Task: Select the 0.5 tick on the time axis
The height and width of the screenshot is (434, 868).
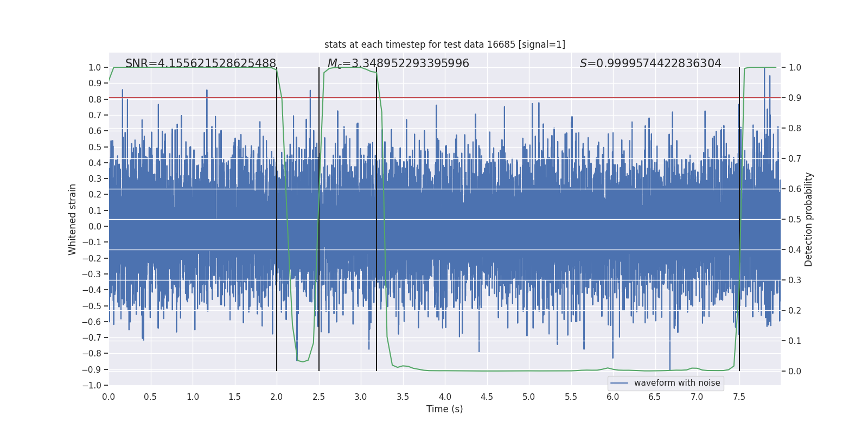Action: [x=150, y=397]
